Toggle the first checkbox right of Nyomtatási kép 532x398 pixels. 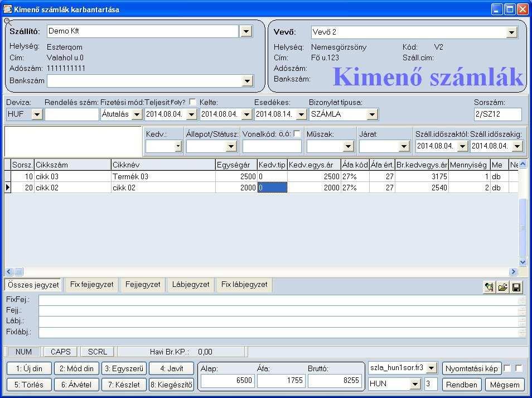point(507,368)
